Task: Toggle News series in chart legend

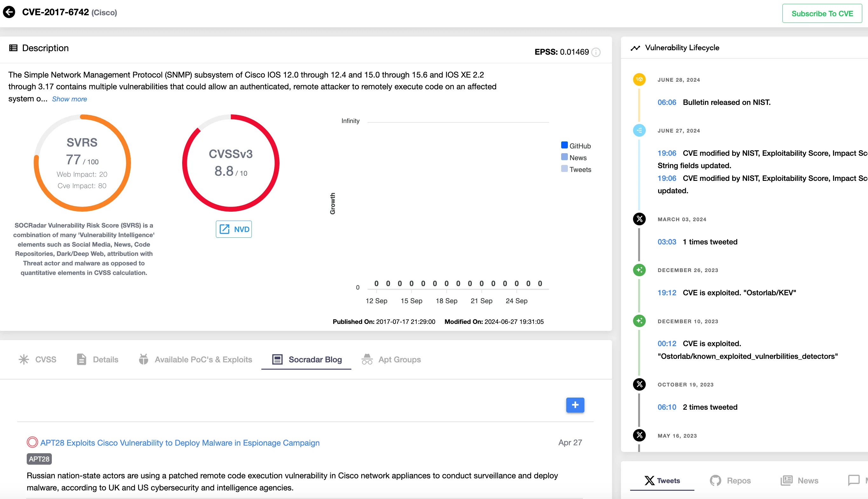Action: click(574, 158)
